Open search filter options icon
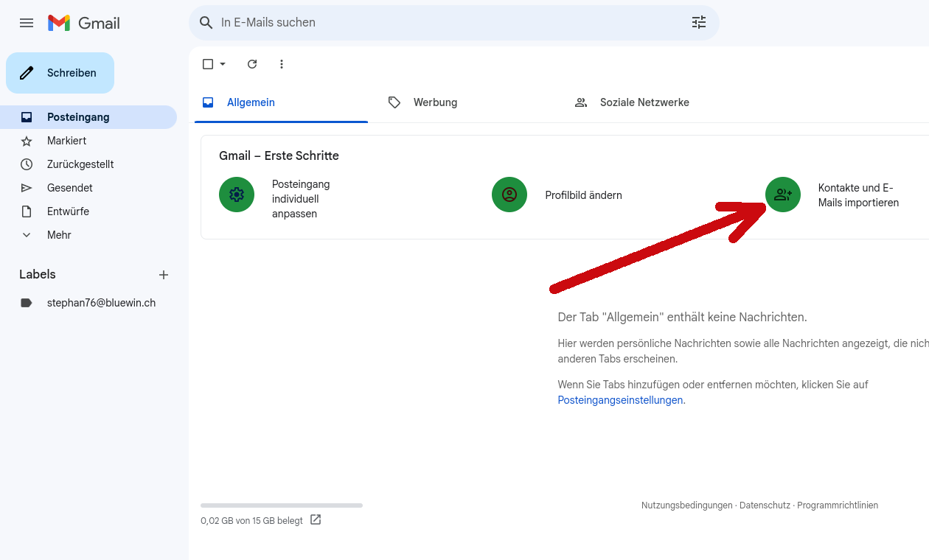The image size is (929, 560). [x=698, y=23]
